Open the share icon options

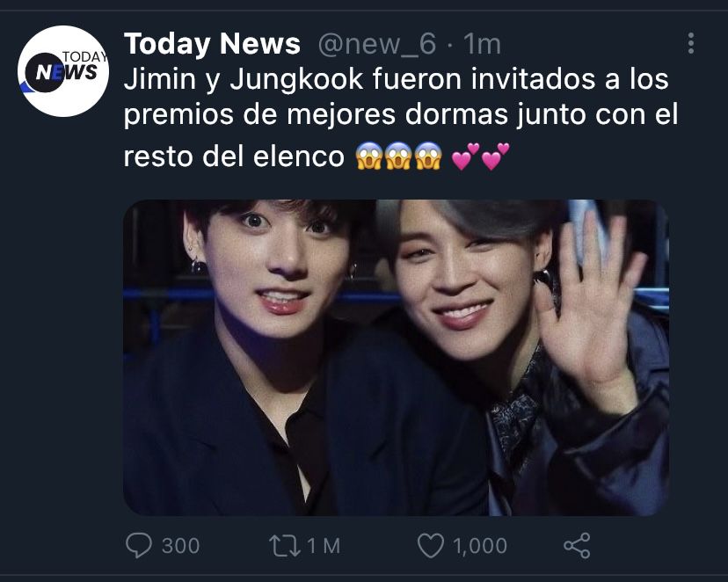coord(577,545)
